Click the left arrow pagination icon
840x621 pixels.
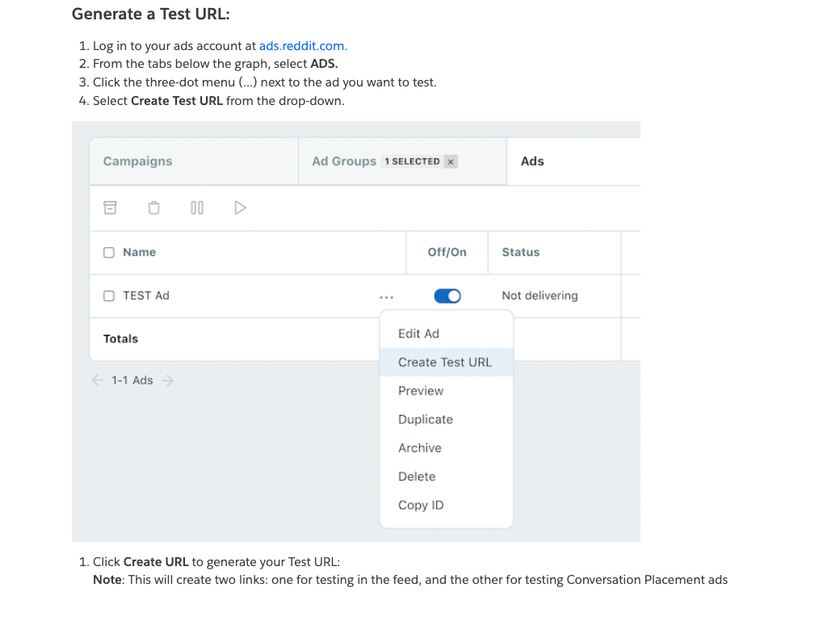tap(98, 380)
